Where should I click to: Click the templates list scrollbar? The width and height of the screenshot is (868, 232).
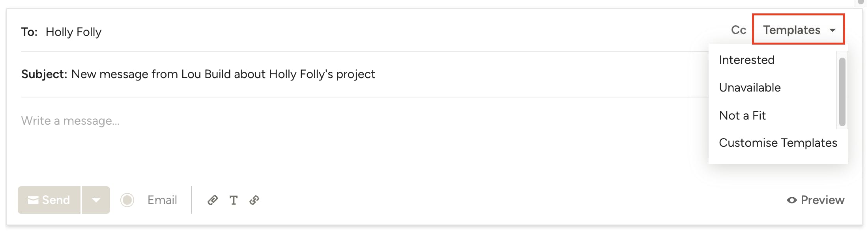pos(842,92)
